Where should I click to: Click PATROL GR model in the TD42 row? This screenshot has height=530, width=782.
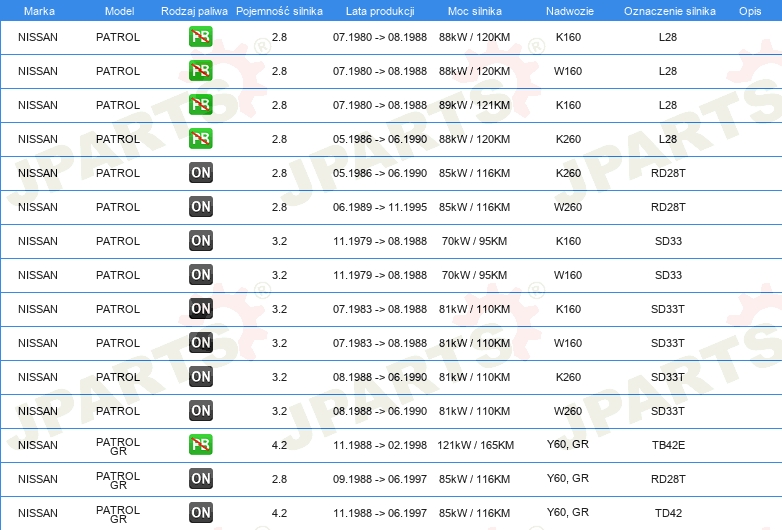pos(118,514)
